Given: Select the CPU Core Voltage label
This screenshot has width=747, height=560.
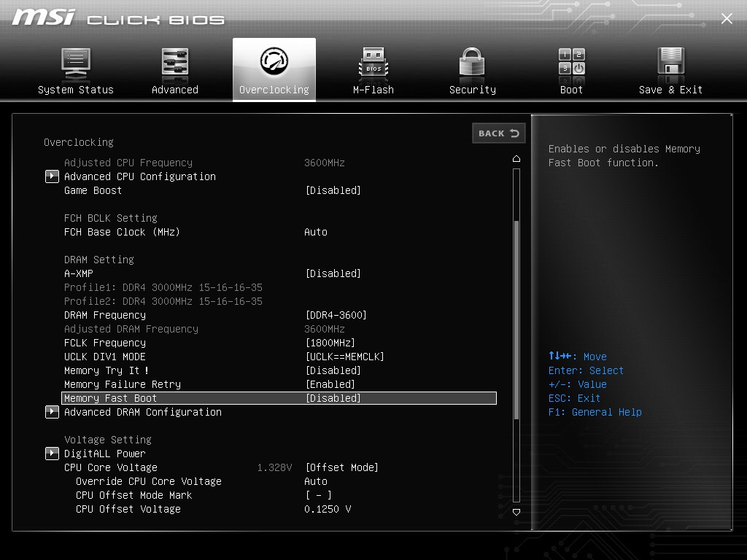Looking at the screenshot, I should tap(111, 467).
